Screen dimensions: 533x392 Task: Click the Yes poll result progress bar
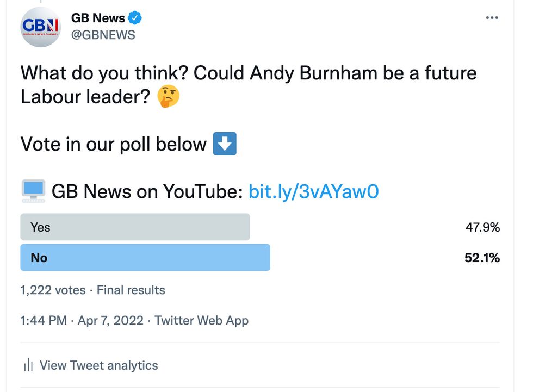[134, 227]
